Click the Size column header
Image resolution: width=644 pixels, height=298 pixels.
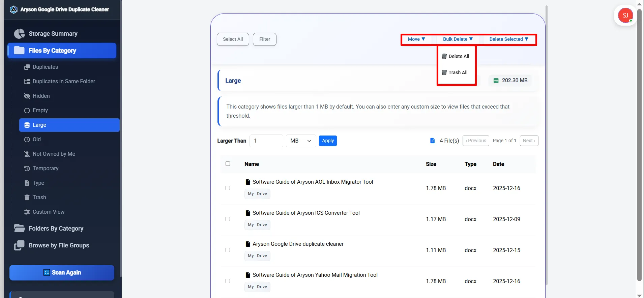pyautogui.click(x=431, y=164)
